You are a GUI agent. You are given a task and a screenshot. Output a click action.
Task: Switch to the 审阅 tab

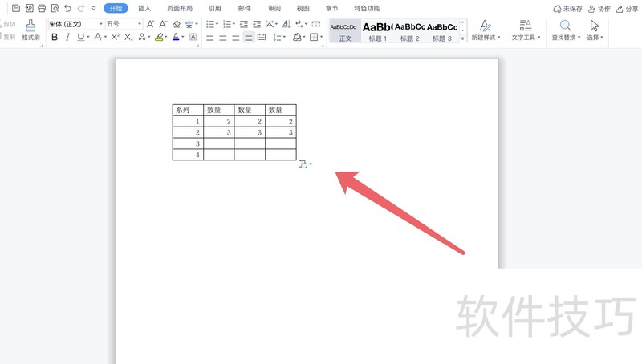pyautogui.click(x=274, y=8)
